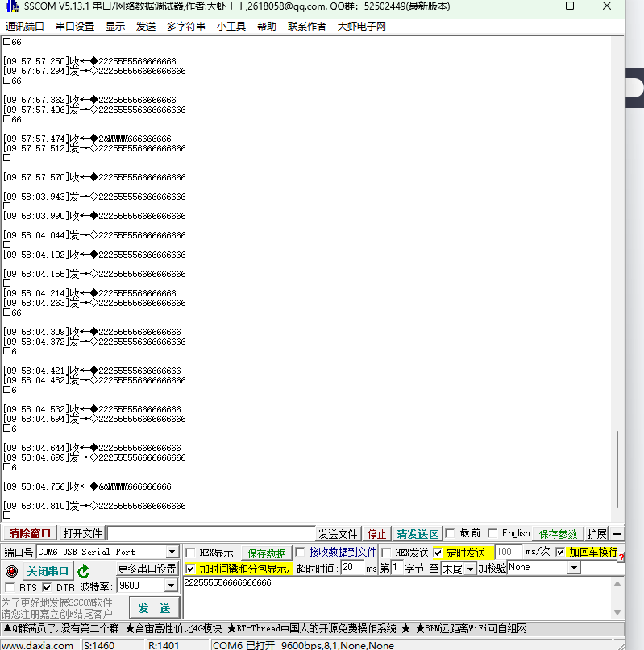Click the 发送 send button

[x=154, y=608]
